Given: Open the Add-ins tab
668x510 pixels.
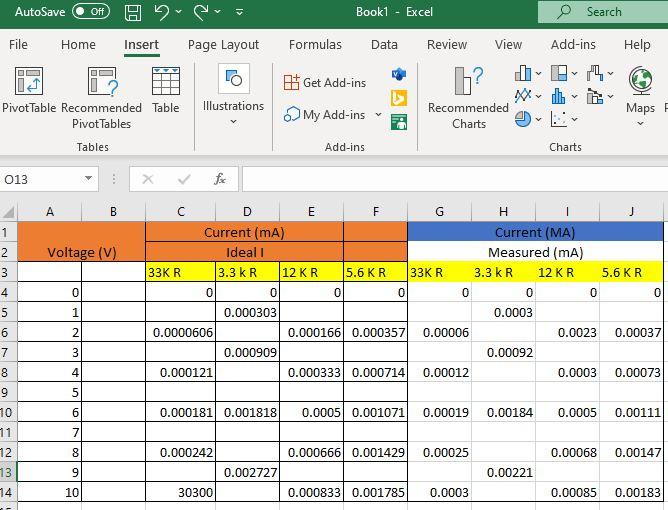Looking at the screenshot, I should coord(573,44).
